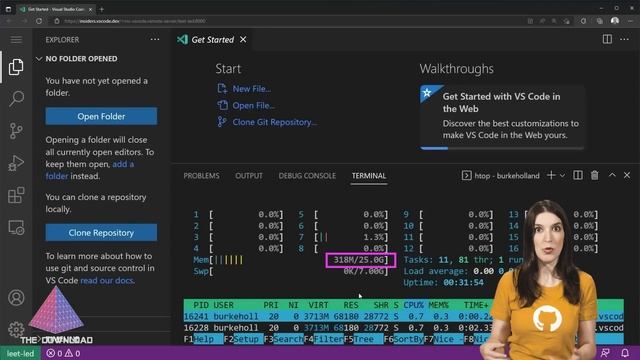Click the remote indicator leet-led in status bar
640x360 pixels.
click(20, 353)
